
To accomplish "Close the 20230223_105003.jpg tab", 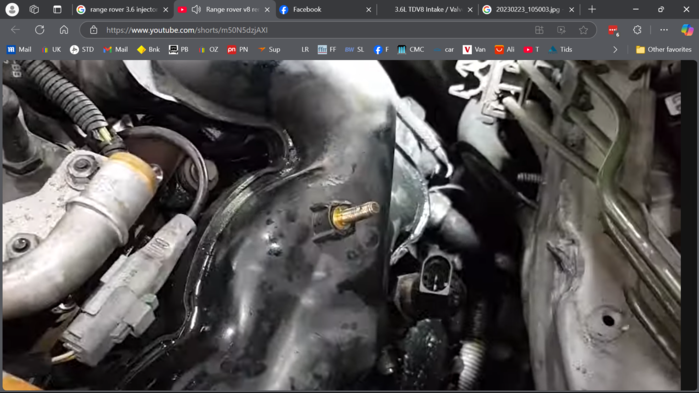I will coord(572,9).
